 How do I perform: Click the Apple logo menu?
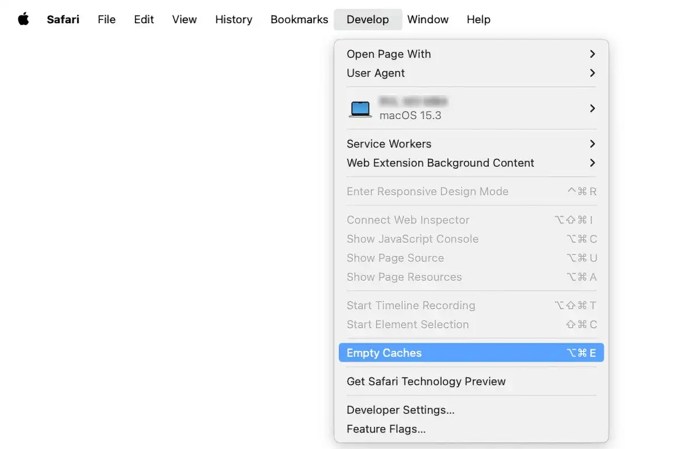click(23, 19)
